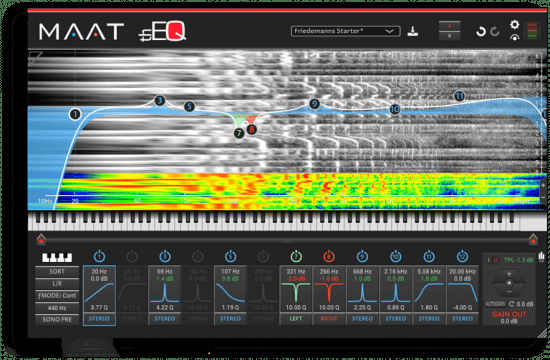Click the left red range slider handle
Image resolution: width=550 pixels, height=360 pixels.
(x=41, y=240)
